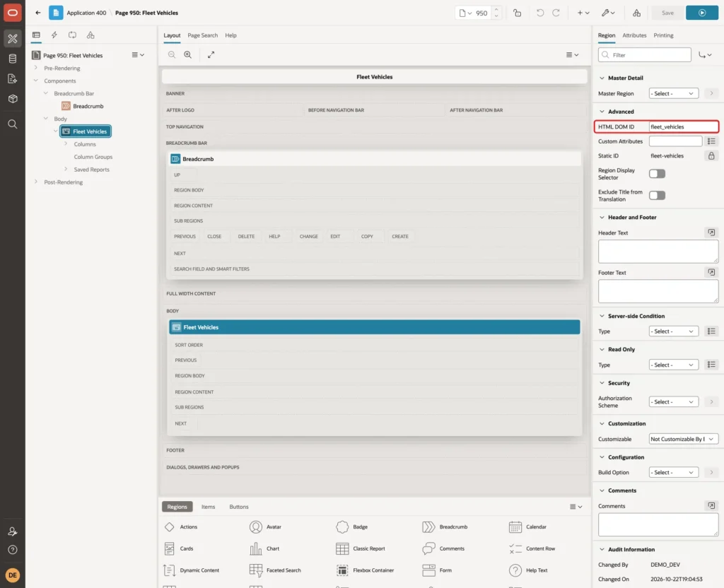Toggle the Region Display Selector switch
This screenshot has height=588, width=724.
coord(657,174)
